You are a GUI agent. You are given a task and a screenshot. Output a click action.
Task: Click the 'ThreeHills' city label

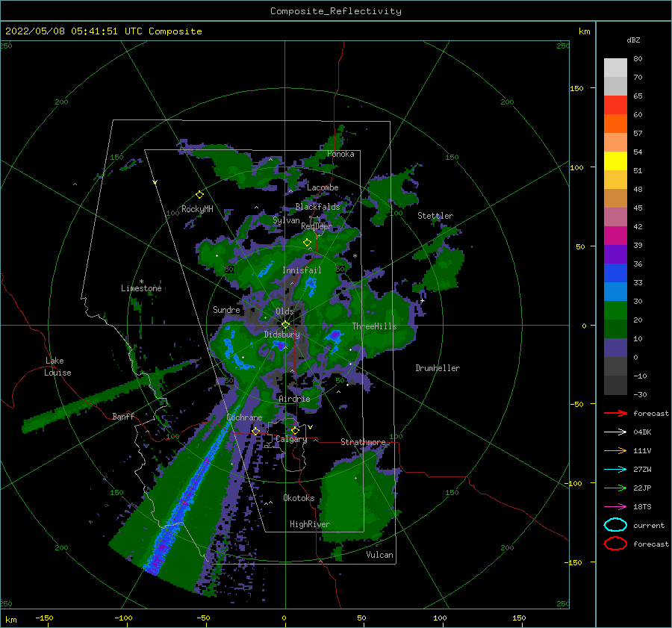pyautogui.click(x=374, y=326)
